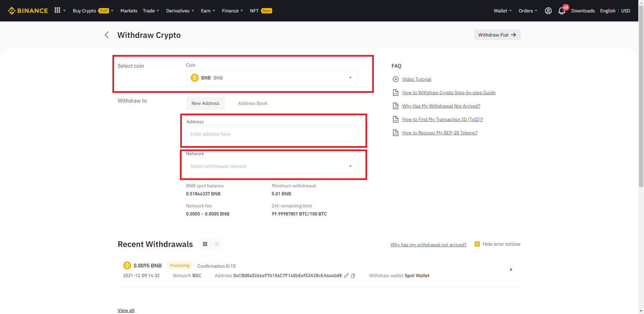Click document icon beside Withdrawal Not Arrived

[x=396, y=106]
